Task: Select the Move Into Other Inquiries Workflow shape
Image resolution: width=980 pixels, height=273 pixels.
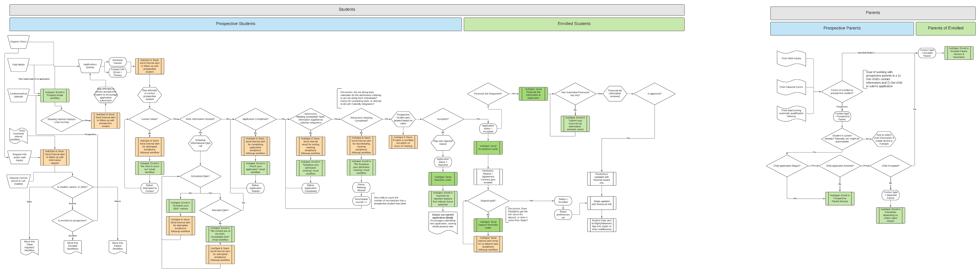Action: (x=29, y=247)
